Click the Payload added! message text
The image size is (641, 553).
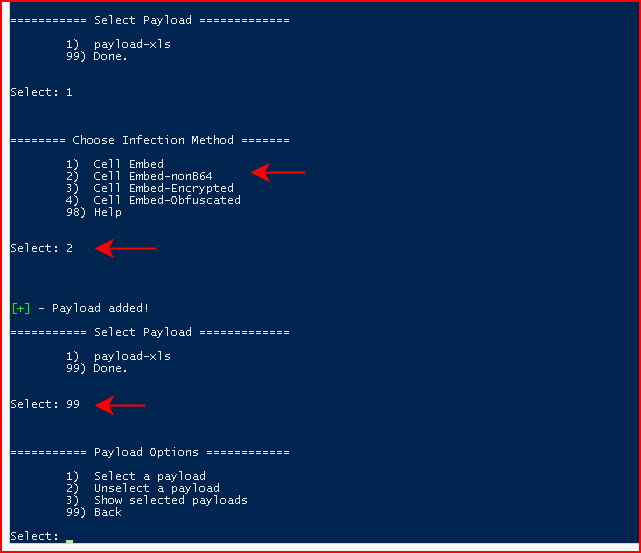click(x=101, y=308)
